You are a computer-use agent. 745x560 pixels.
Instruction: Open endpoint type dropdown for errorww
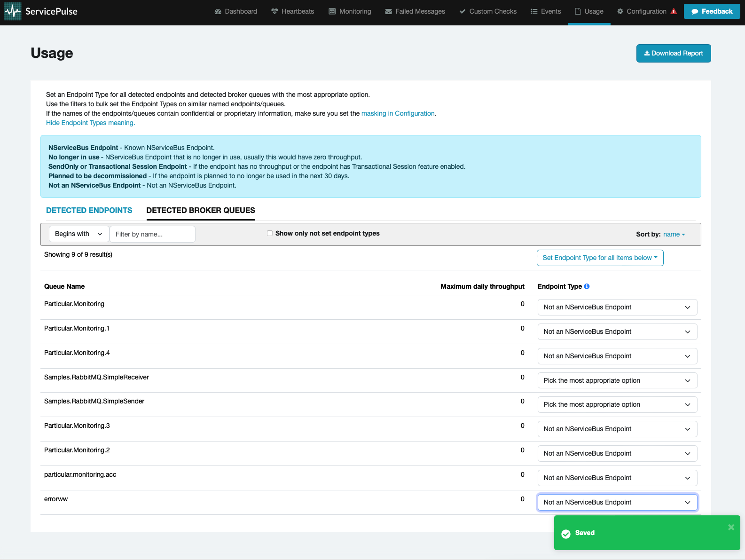point(617,502)
